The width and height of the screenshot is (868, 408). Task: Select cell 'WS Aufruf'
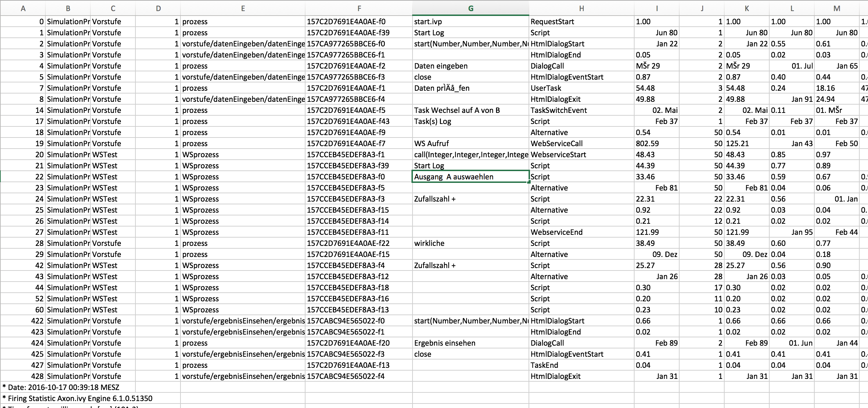(471, 143)
